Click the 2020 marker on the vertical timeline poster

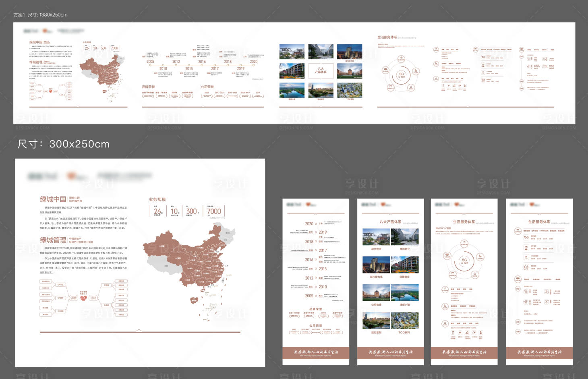(x=309, y=224)
